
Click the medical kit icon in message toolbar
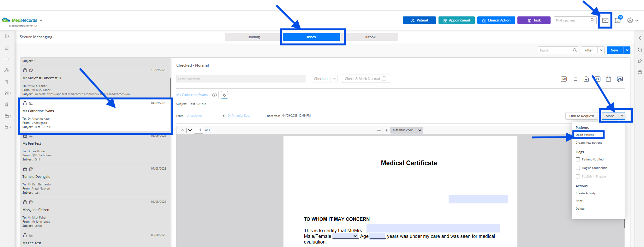pyautogui.click(x=586, y=79)
